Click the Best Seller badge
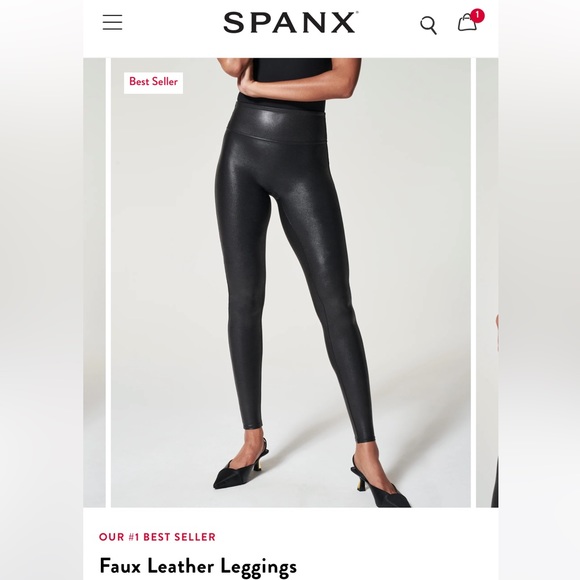This screenshot has height=580, width=580. pyautogui.click(x=154, y=82)
